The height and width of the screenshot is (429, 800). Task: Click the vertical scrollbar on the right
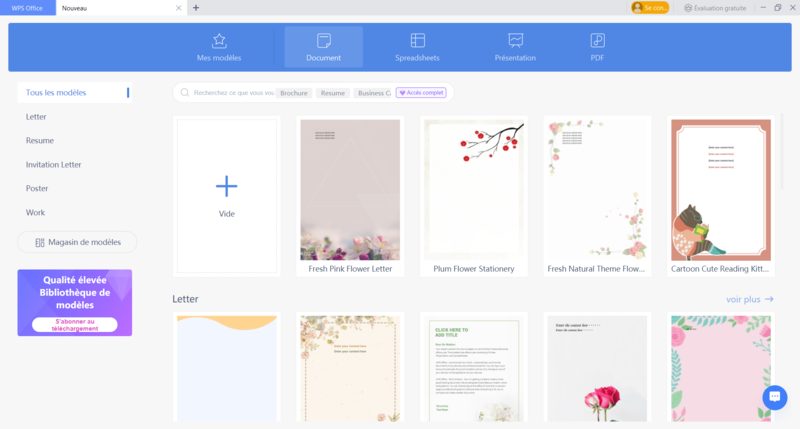pos(782,153)
